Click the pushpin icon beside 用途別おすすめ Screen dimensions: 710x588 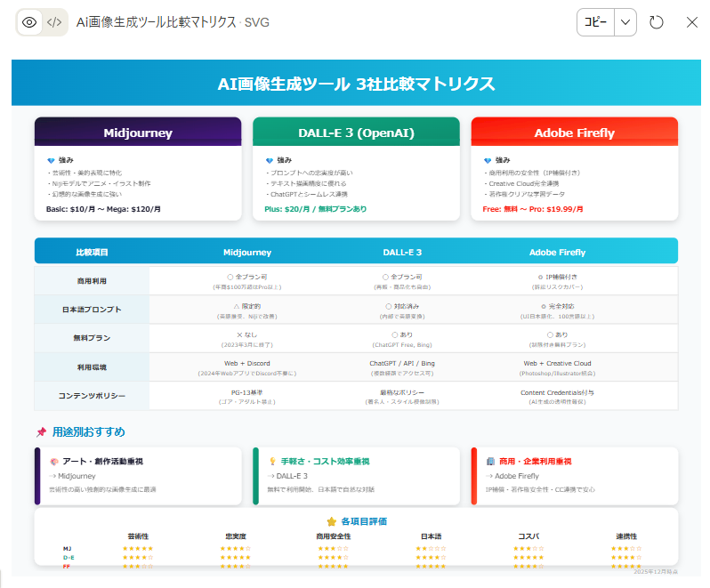(x=42, y=431)
